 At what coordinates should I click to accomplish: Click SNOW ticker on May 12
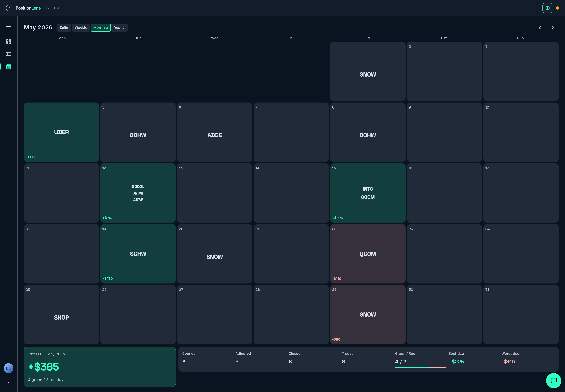(138, 193)
